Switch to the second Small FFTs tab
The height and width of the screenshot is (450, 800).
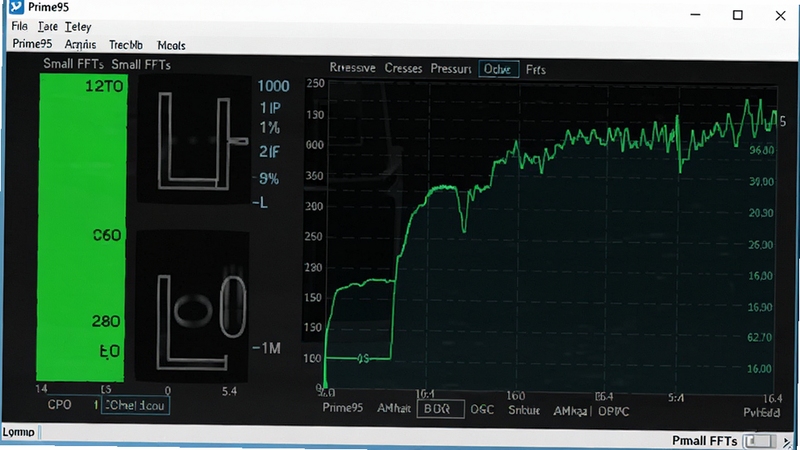(x=141, y=65)
